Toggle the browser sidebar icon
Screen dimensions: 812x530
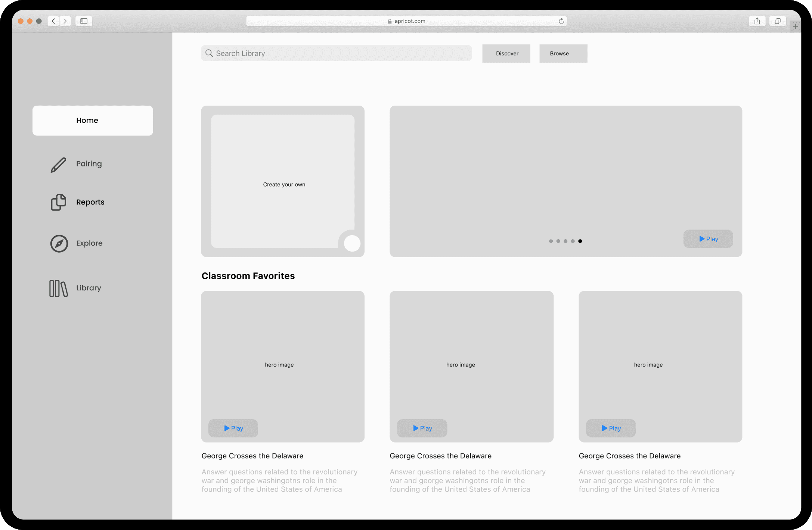(x=84, y=21)
